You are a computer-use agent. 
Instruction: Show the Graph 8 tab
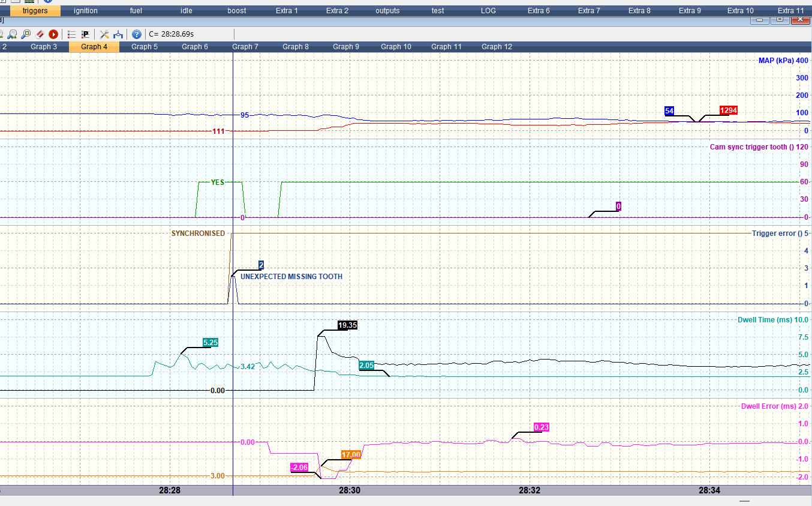[296, 47]
